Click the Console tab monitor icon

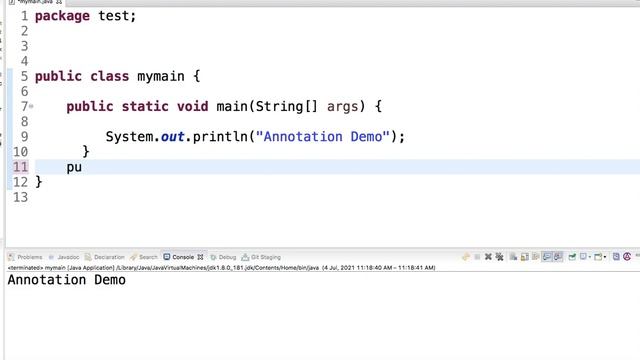click(x=167, y=257)
